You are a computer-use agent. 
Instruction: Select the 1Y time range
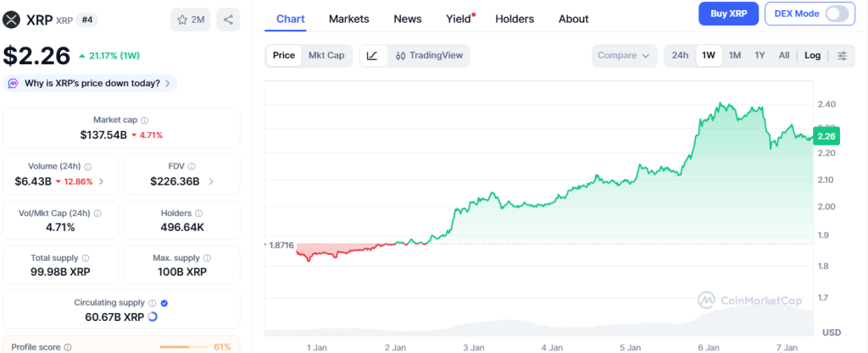click(759, 56)
